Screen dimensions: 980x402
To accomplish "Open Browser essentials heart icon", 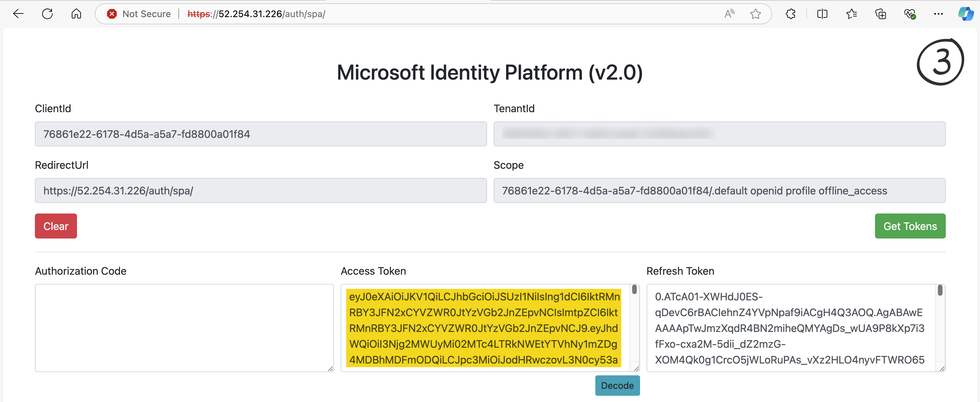I will [x=910, y=14].
